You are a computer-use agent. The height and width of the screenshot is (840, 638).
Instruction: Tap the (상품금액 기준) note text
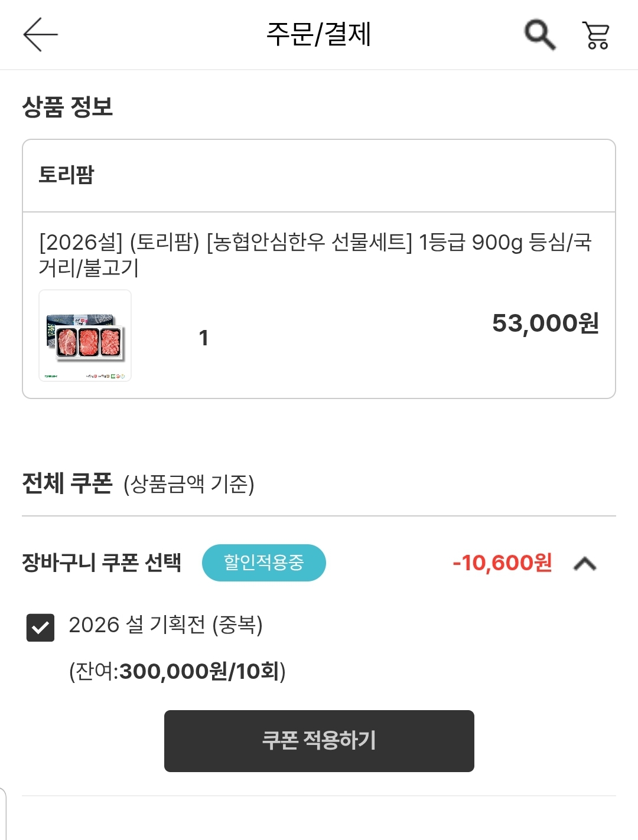[x=189, y=485]
